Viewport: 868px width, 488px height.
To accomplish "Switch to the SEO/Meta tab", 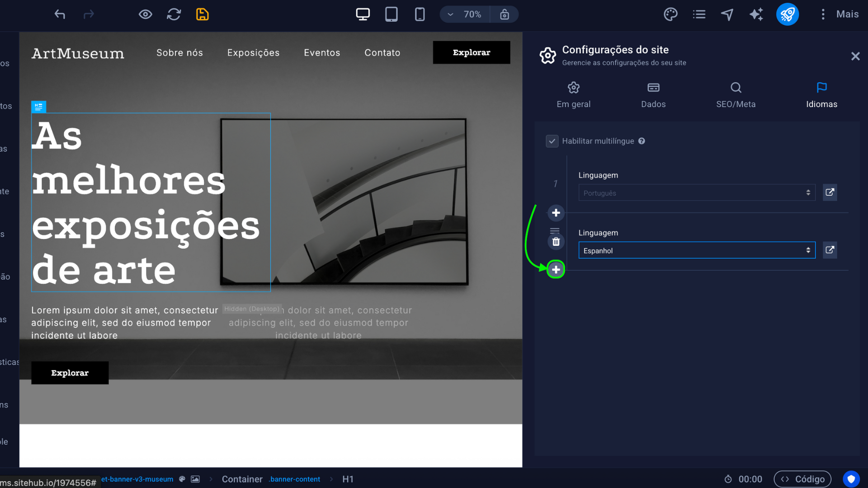I will pyautogui.click(x=736, y=95).
